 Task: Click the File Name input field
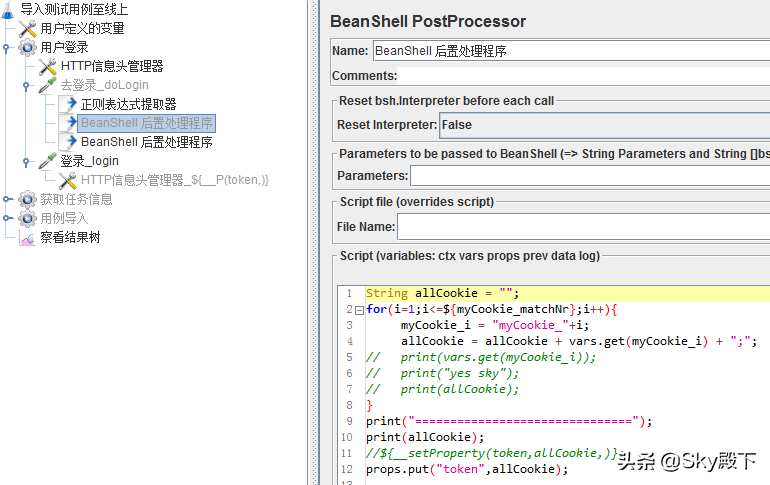click(584, 227)
